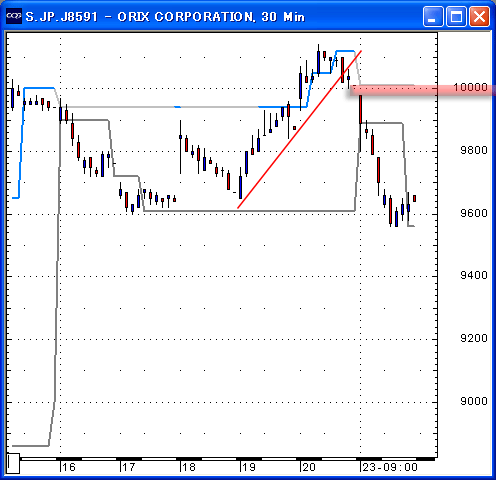Click the 9200 price label

click(x=474, y=338)
